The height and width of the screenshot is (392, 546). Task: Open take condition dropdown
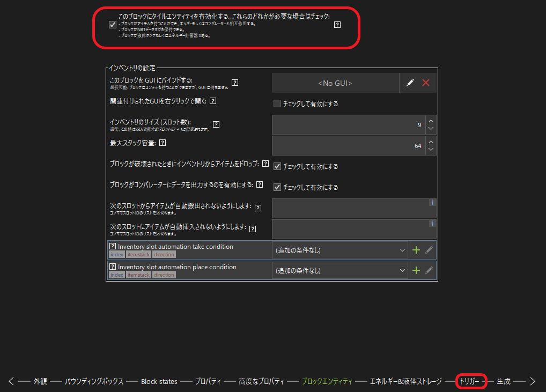340,250
